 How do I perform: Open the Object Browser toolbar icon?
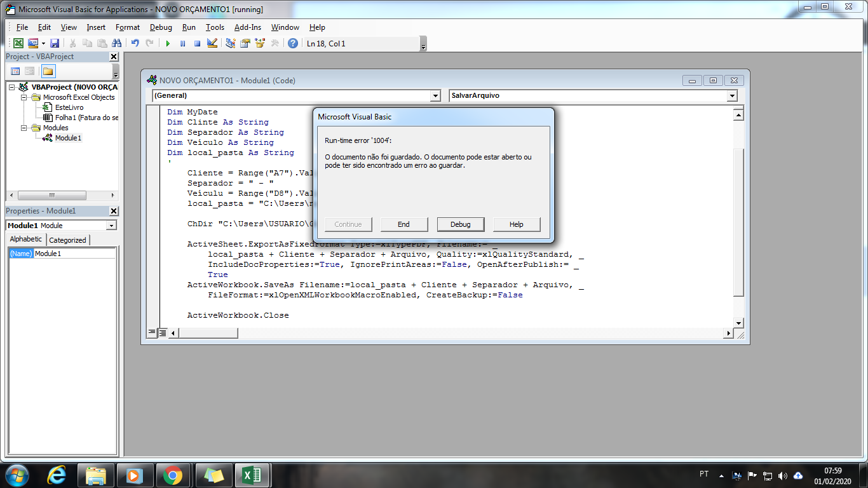[260, 43]
